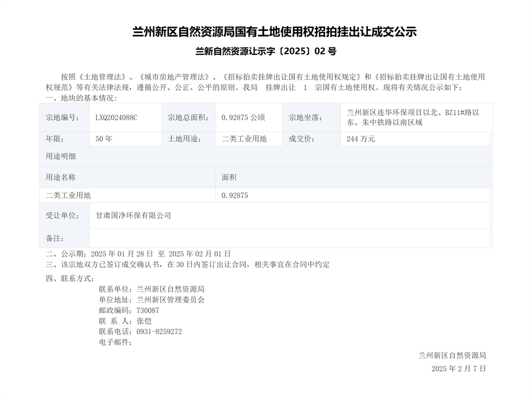Click the contact phone 0931-8259272
Image resolution: width=532 pixels, height=398 pixels.
pos(159,331)
